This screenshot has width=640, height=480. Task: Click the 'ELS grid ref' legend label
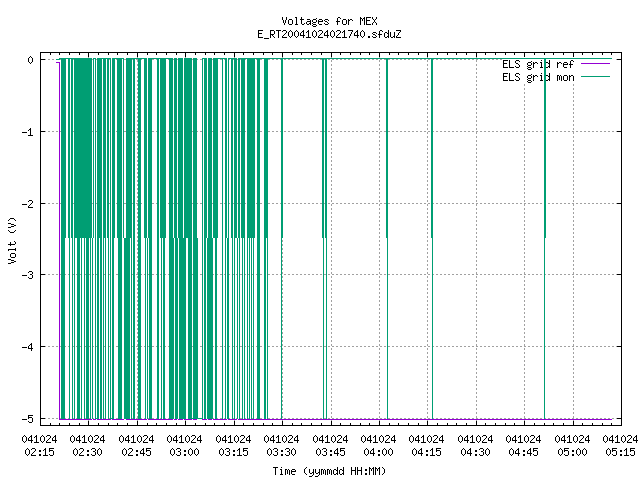pyautogui.click(x=538, y=64)
